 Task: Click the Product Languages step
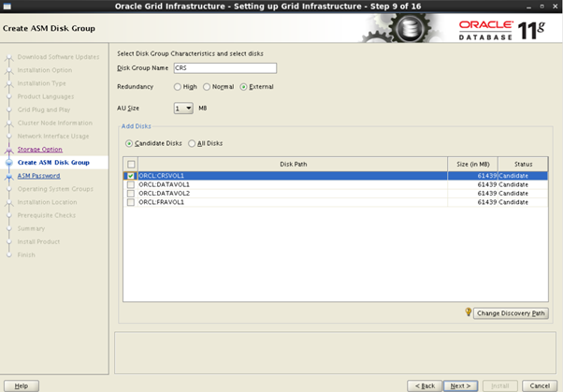46,96
